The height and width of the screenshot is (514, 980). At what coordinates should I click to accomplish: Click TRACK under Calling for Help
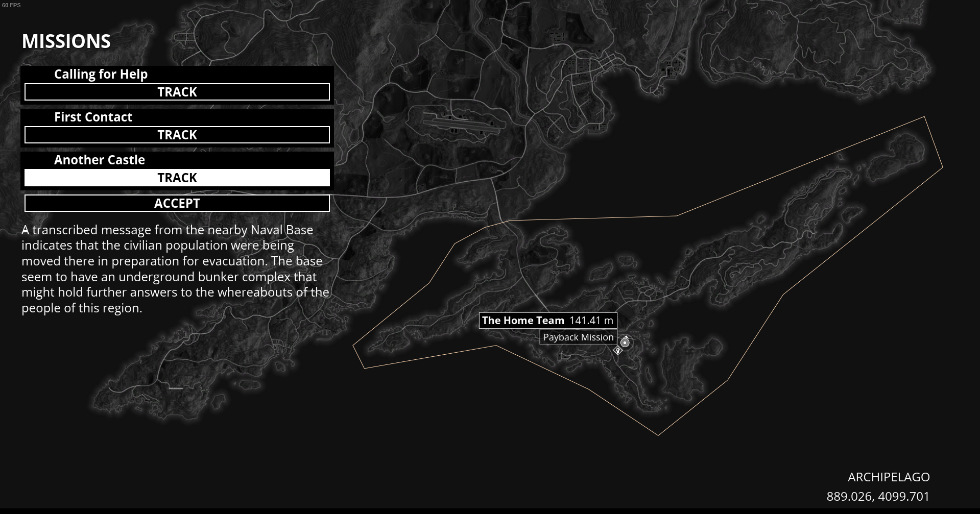pos(177,92)
